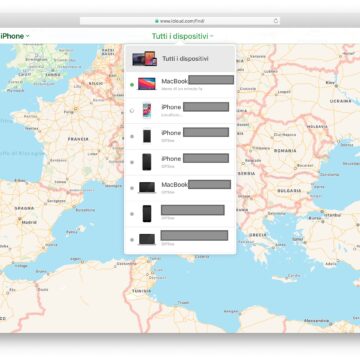Click the Madrid city label

pyautogui.click(x=29, y=222)
